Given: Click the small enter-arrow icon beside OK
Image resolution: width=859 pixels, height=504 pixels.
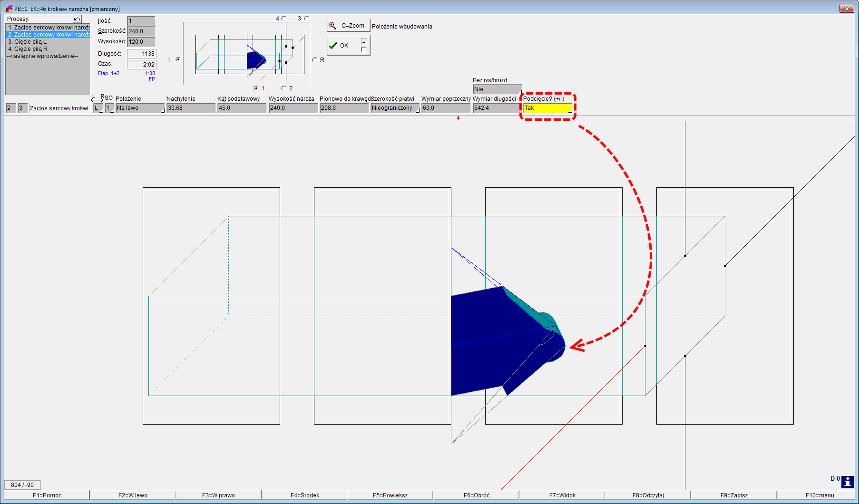Looking at the screenshot, I should pos(364,42).
